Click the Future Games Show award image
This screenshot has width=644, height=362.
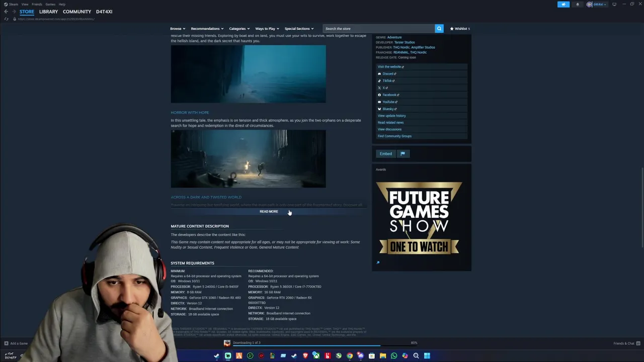[419, 218]
